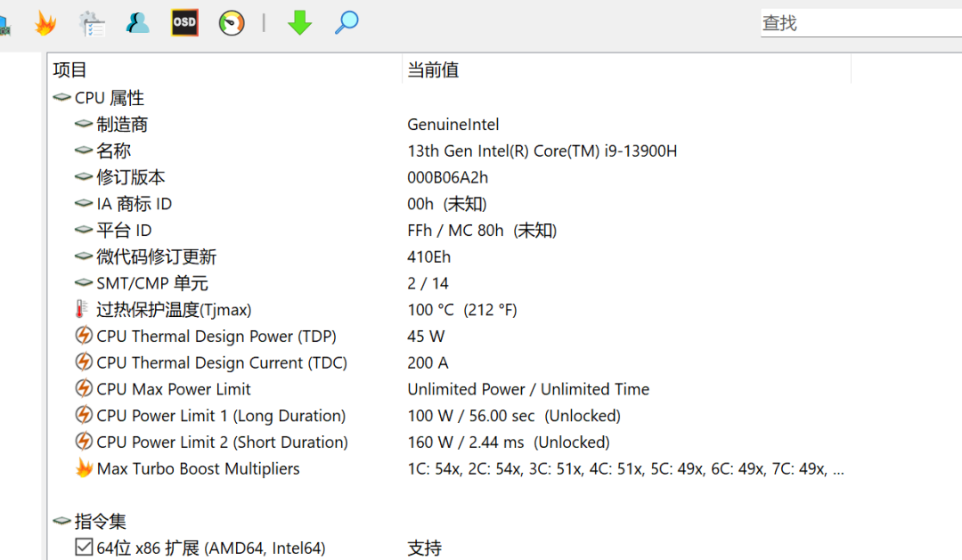This screenshot has height=560, width=962.
Task: Open the report wizard toolbar icon
Action: pos(92,23)
